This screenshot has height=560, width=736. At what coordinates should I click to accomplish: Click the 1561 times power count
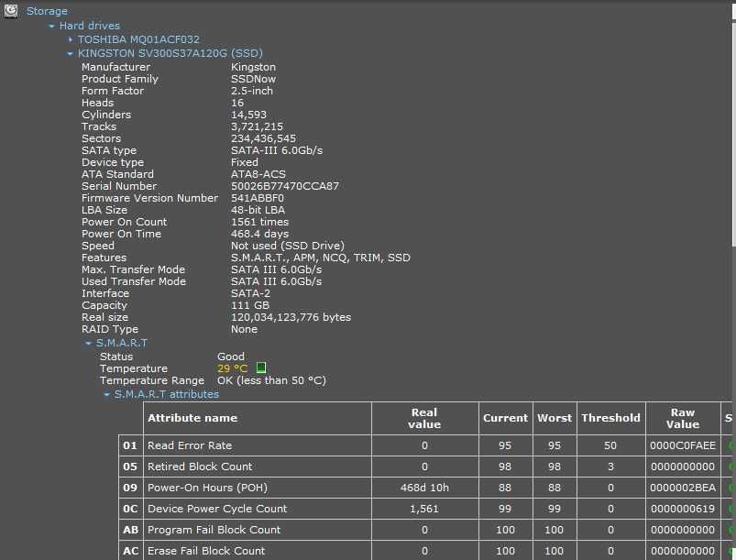click(259, 222)
